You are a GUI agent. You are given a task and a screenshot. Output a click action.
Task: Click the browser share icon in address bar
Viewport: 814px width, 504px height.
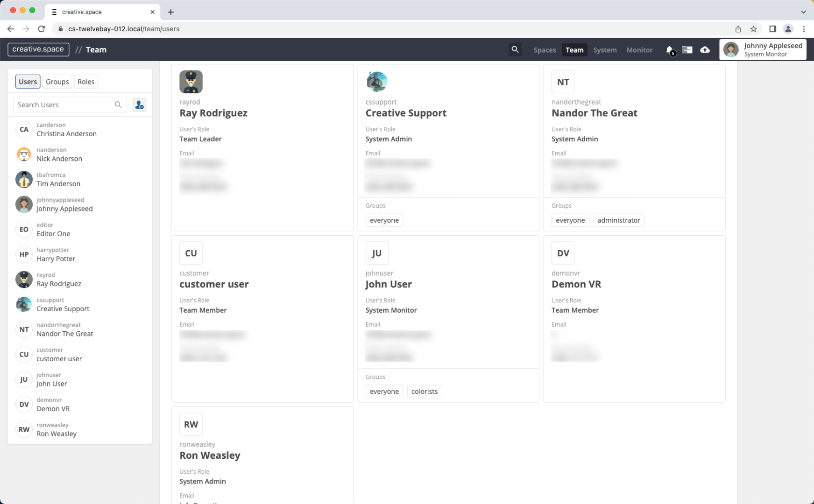[x=738, y=29]
